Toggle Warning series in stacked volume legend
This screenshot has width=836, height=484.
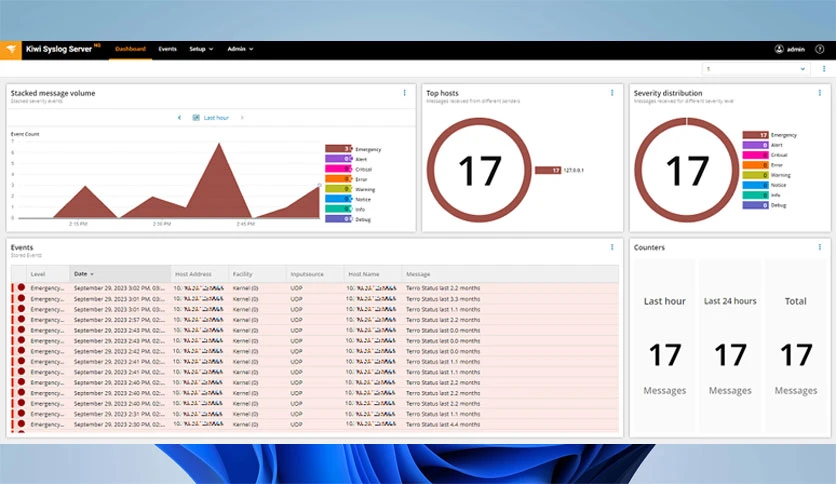(350, 189)
